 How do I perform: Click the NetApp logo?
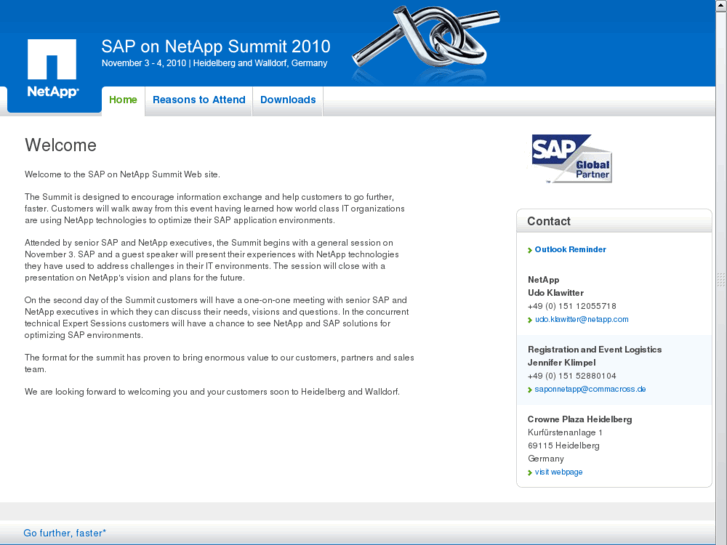click(x=52, y=68)
